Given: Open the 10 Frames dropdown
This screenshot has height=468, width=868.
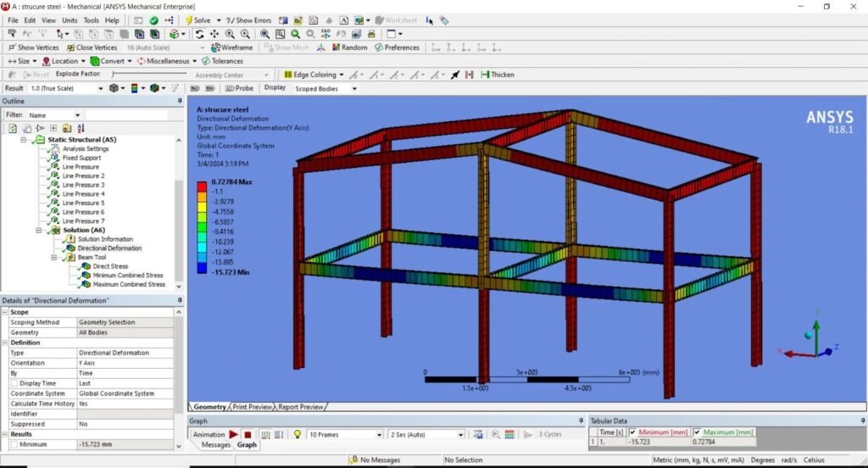Looking at the screenshot, I should point(378,434).
